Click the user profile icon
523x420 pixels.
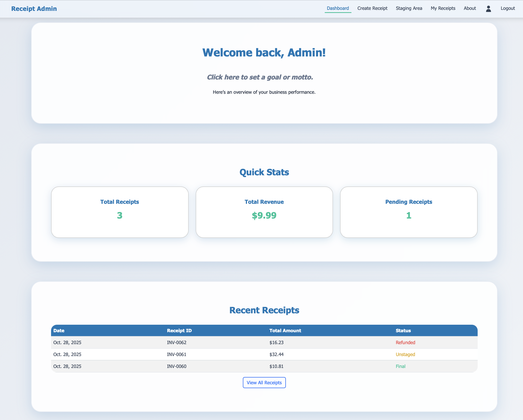[488, 9]
